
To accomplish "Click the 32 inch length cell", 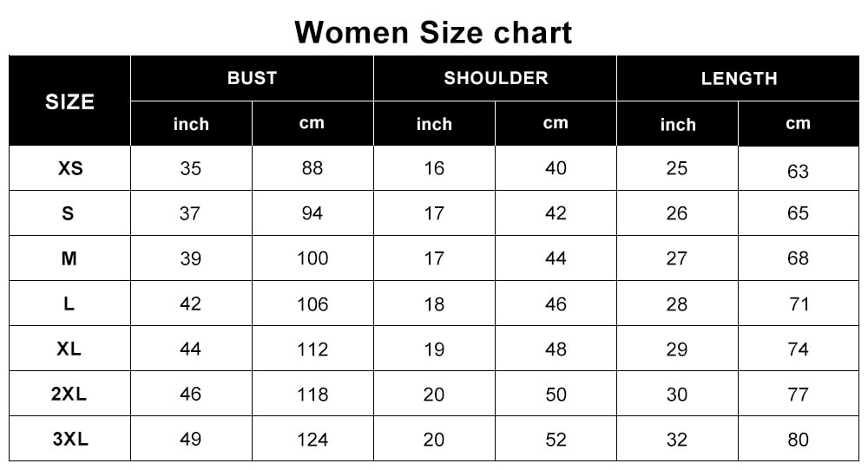I will coord(677,439).
